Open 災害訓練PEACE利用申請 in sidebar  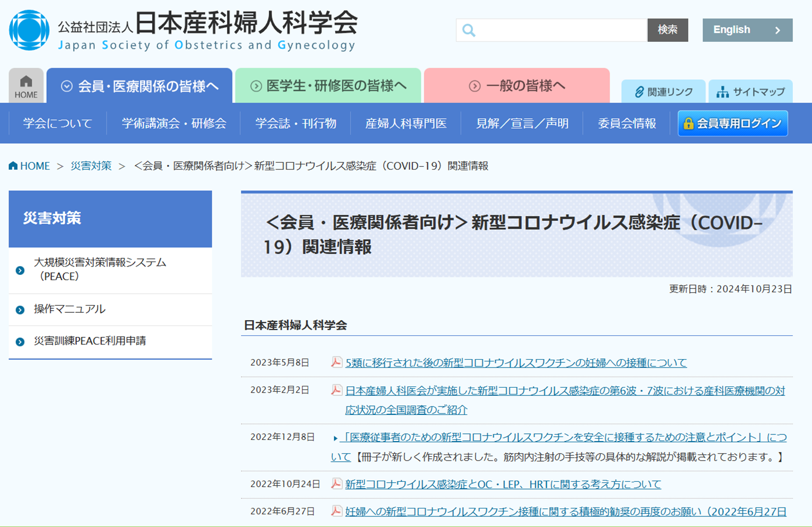pos(90,341)
